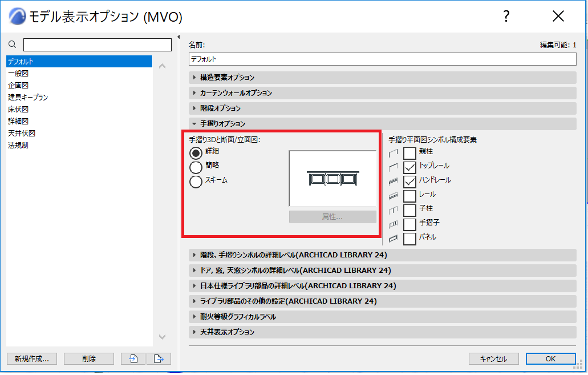Select the スキーム radio button

tap(196, 182)
